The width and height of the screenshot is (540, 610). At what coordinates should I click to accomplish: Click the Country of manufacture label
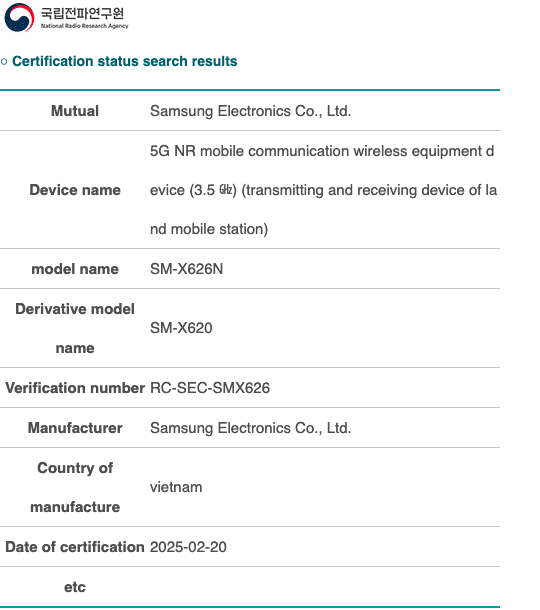tap(75, 487)
